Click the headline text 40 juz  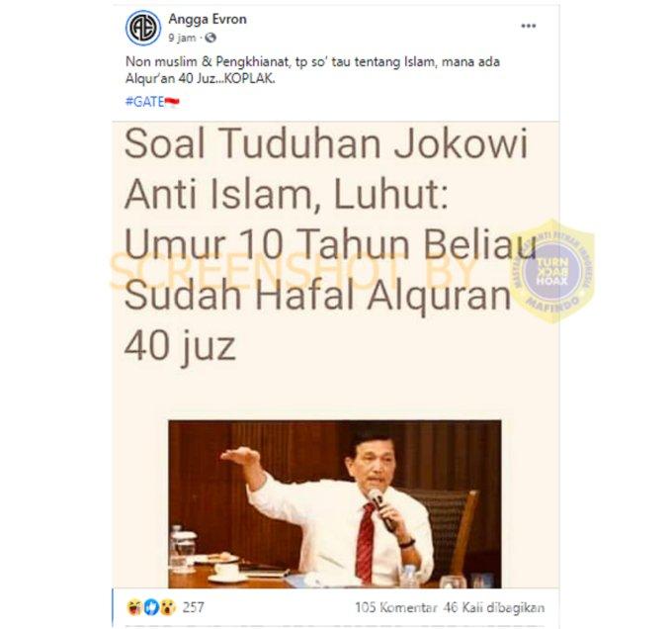[180, 346]
